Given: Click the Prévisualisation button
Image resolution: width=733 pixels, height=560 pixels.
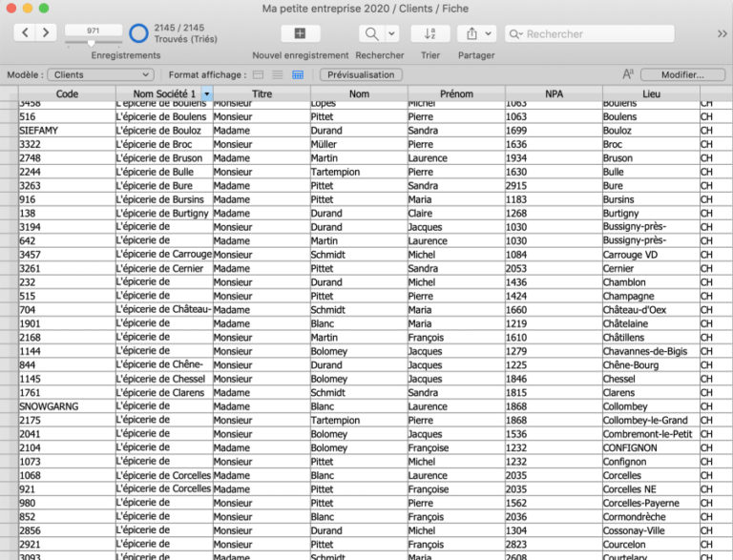Looking at the screenshot, I should pyautogui.click(x=361, y=74).
